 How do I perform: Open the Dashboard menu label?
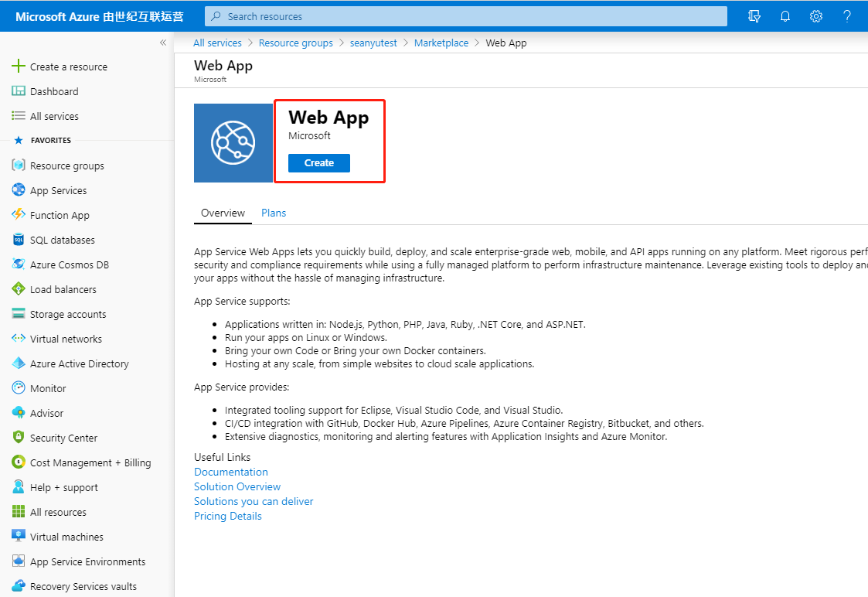[54, 91]
